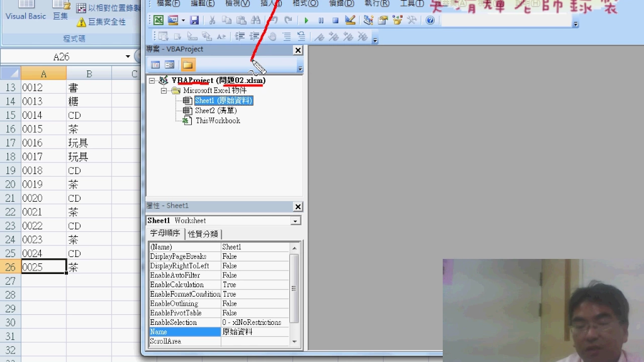Click View Code icon in the project panel

(x=155, y=65)
